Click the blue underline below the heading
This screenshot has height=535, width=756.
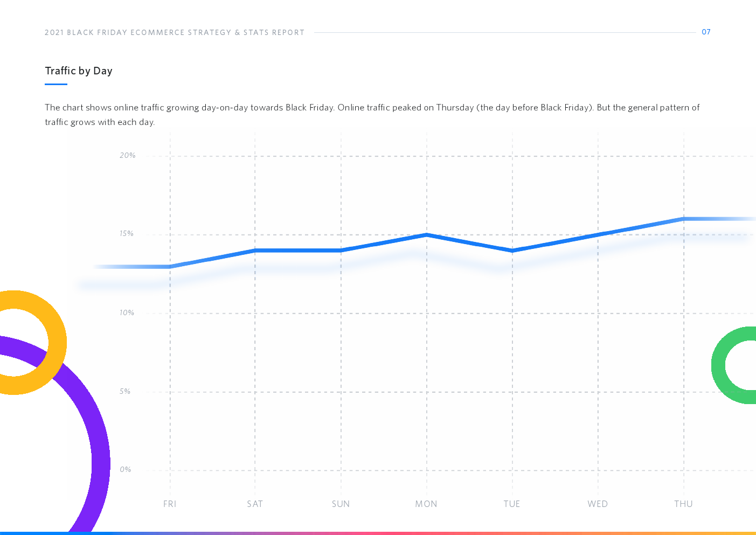(x=56, y=84)
